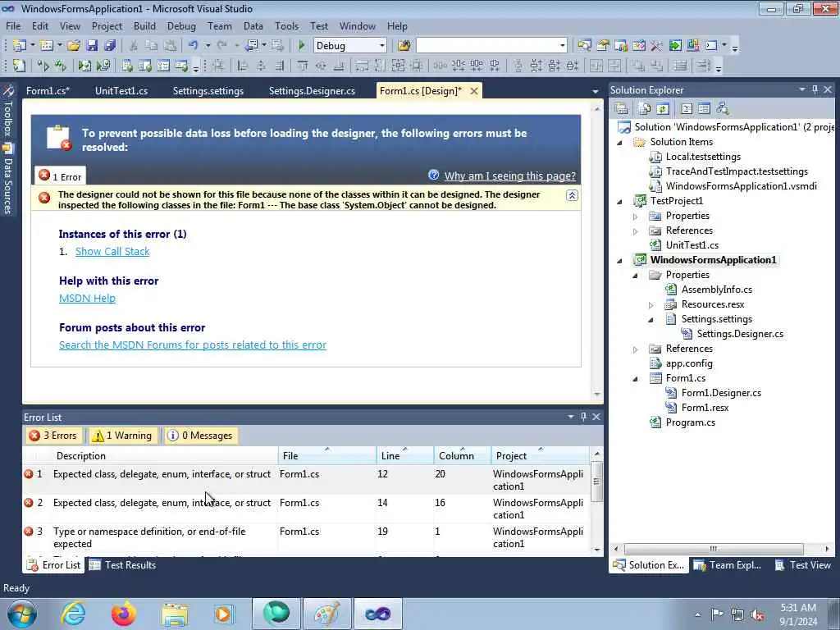Open Solution Explorer via standard toolbar icon

pyautogui.click(x=584, y=46)
